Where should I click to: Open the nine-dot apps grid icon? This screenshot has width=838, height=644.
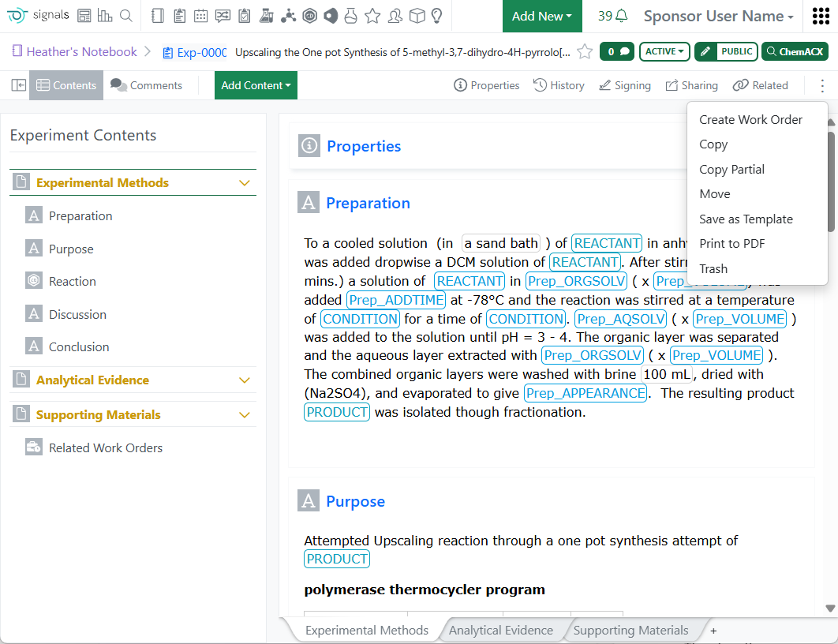pyautogui.click(x=820, y=17)
